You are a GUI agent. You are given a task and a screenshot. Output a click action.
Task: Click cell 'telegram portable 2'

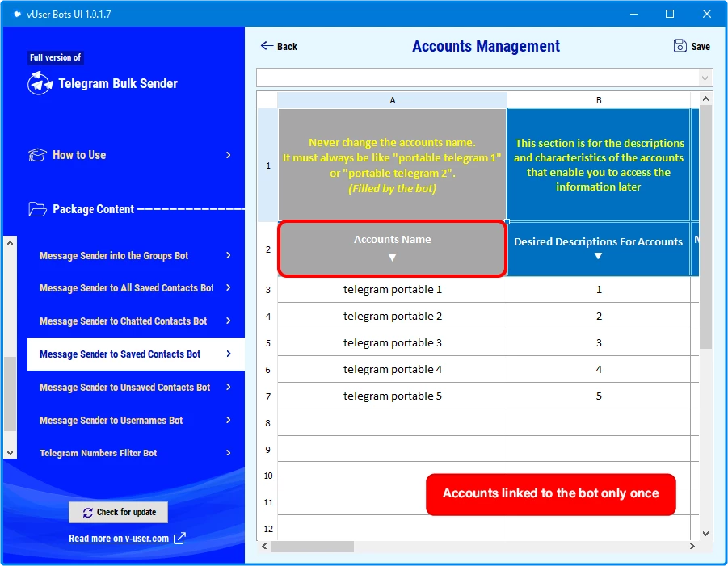coord(393,317)
